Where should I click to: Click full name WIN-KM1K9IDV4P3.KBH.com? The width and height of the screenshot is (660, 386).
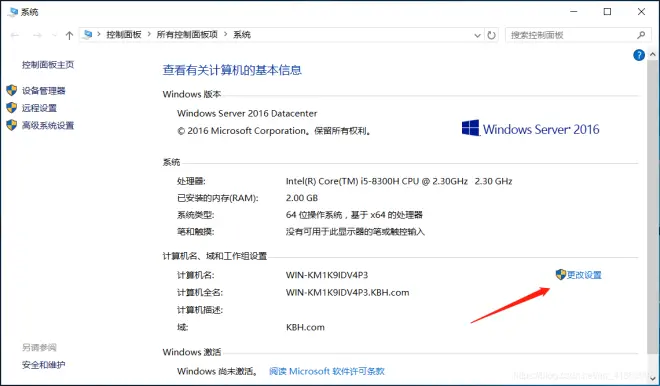[x=348, y=293]
